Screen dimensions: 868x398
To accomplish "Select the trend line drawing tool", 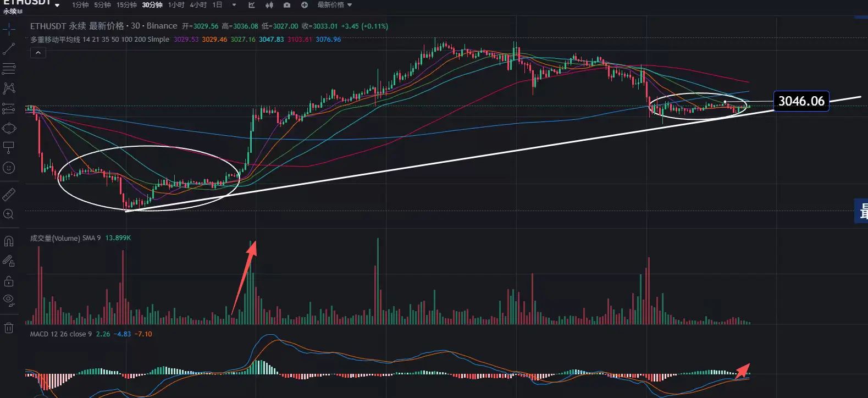I will pos(9,49).
